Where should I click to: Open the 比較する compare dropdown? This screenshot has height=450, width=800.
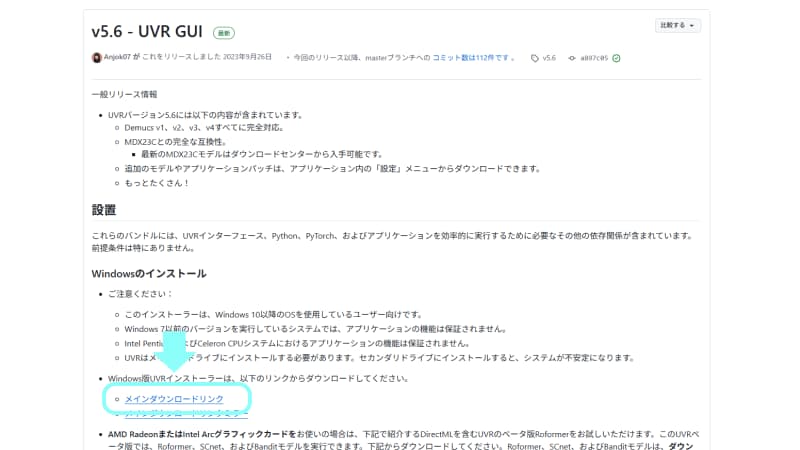[678, 26]
